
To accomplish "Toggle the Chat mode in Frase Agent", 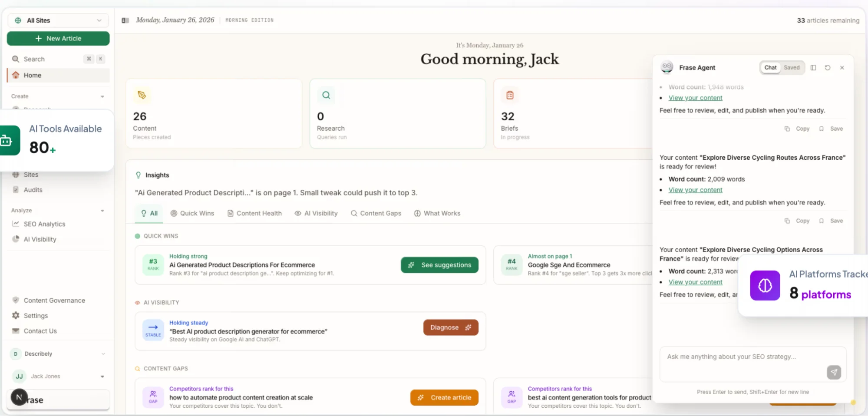I will [x=770, y=67].
